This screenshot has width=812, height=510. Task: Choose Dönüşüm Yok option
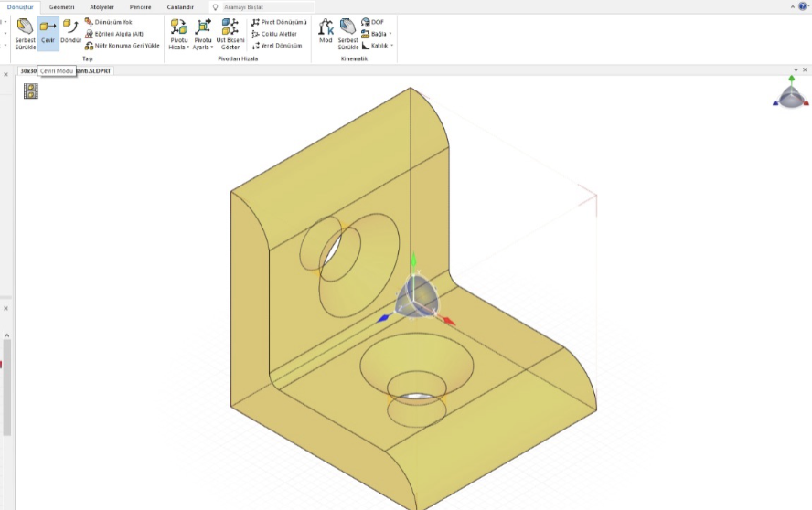coord(109,22)
